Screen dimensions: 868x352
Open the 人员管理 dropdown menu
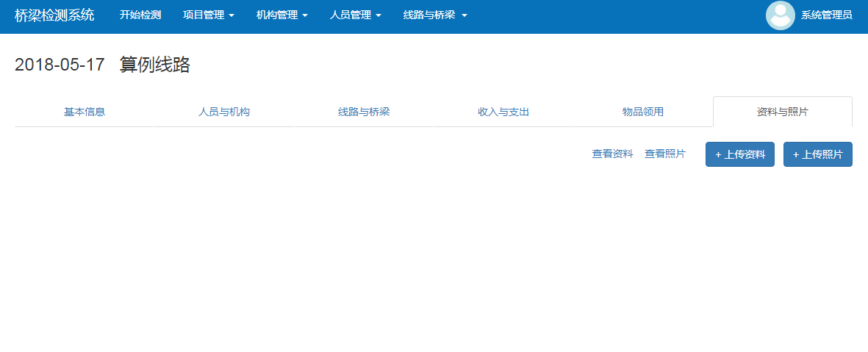pos(355,15)
